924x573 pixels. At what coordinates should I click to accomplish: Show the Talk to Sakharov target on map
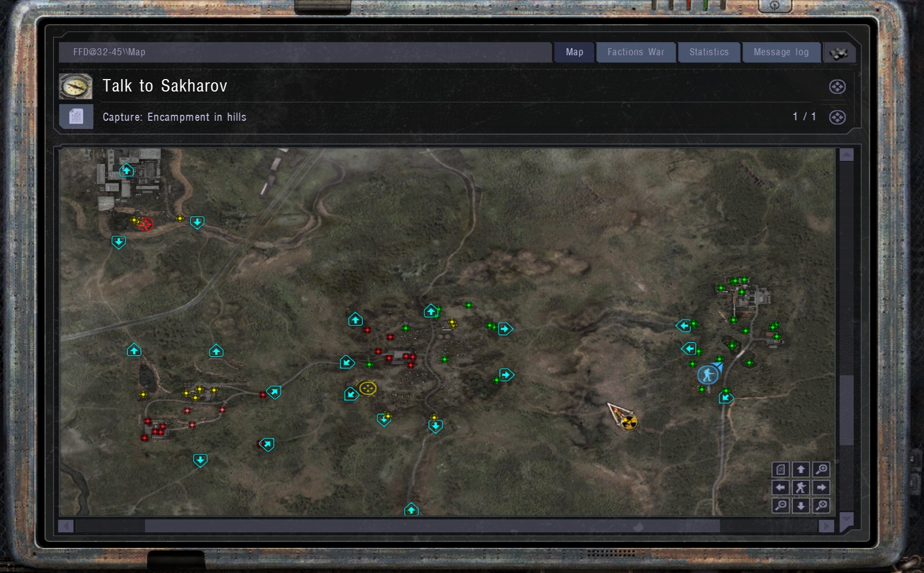tap(837, 87)
